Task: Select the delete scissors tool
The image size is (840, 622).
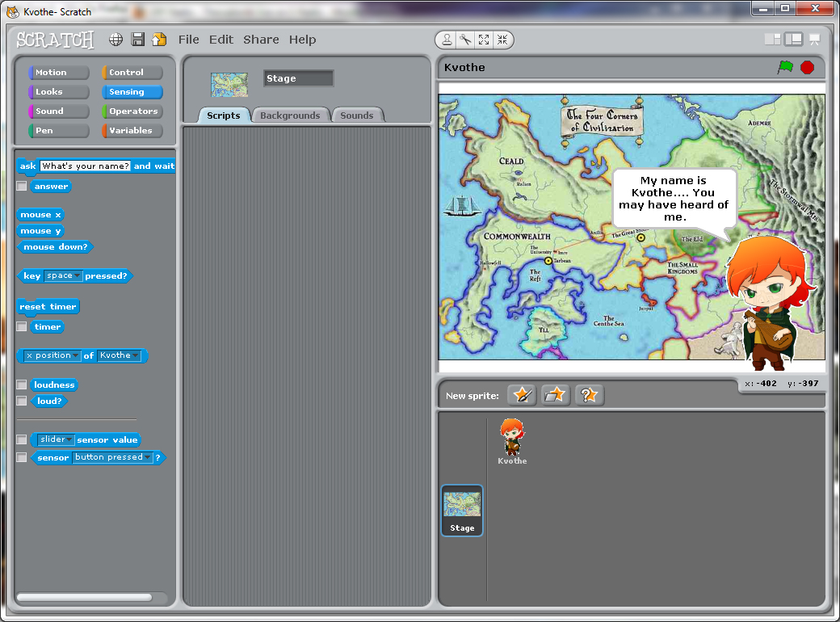Action: click(465, 40)
